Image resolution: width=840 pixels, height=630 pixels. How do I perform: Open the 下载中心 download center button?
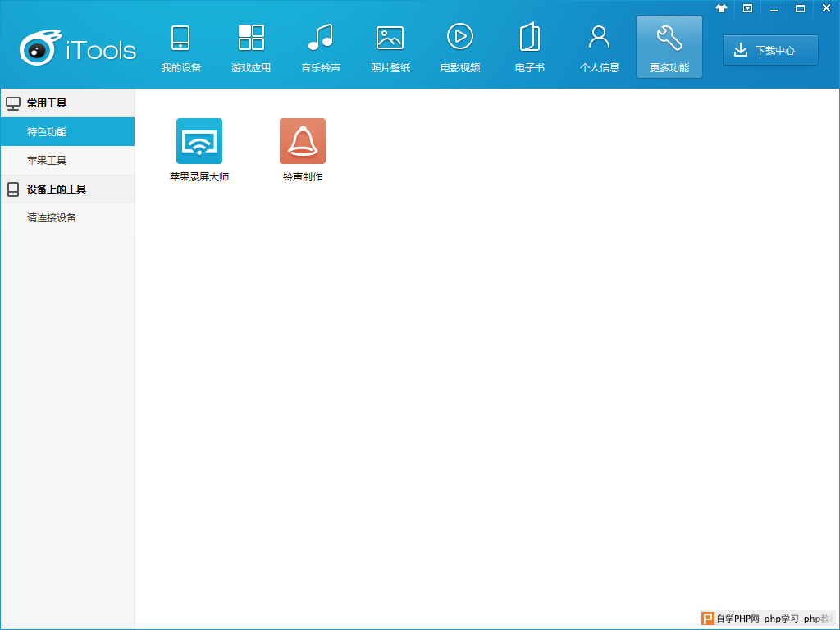(770, 50)
